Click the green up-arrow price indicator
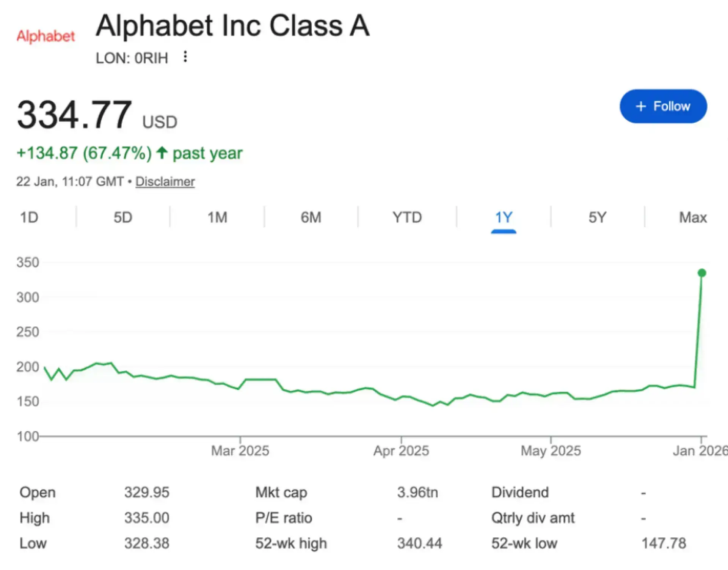Image resolution: width=728 pixels, height=570 pixels. (x=162, y=153)
